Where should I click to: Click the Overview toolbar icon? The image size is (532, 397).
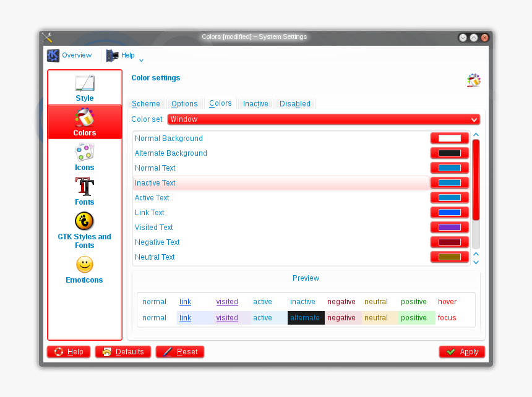(x=54, y=56)
